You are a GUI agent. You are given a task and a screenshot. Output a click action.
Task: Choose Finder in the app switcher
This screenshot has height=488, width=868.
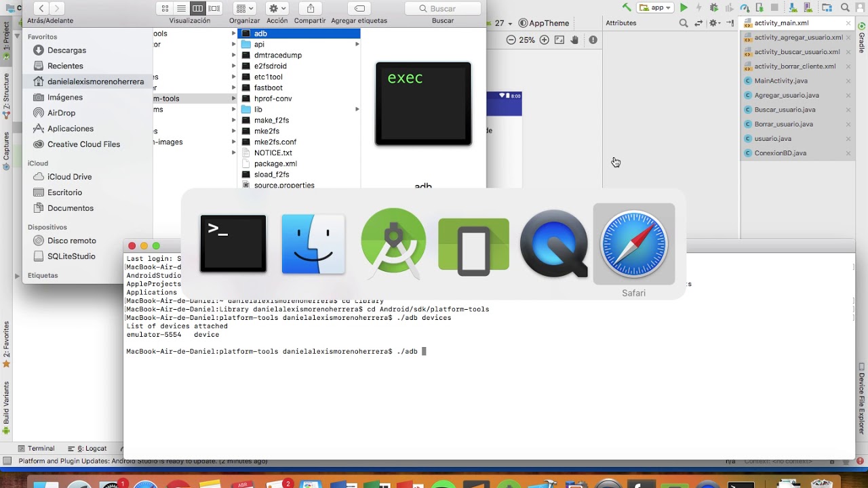coord(313,244)
